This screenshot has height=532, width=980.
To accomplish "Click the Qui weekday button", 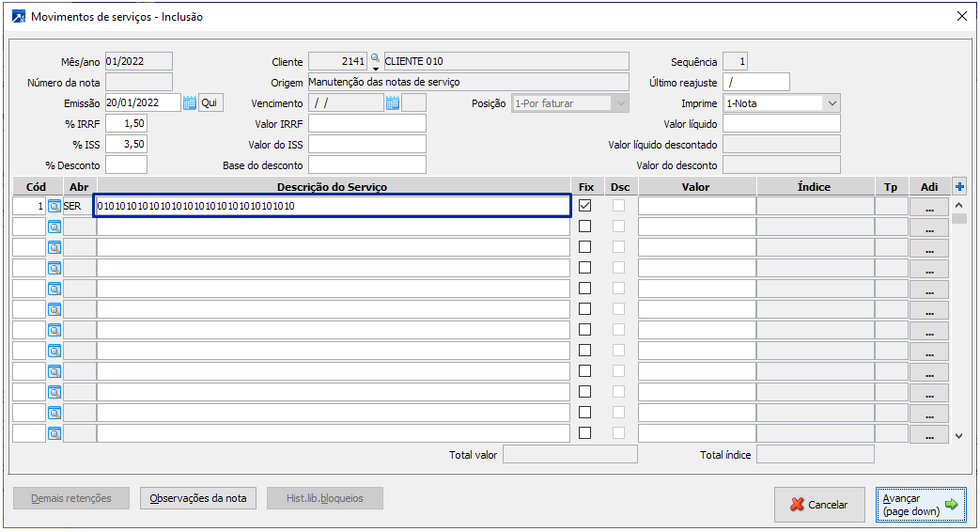I will [210, 102].
